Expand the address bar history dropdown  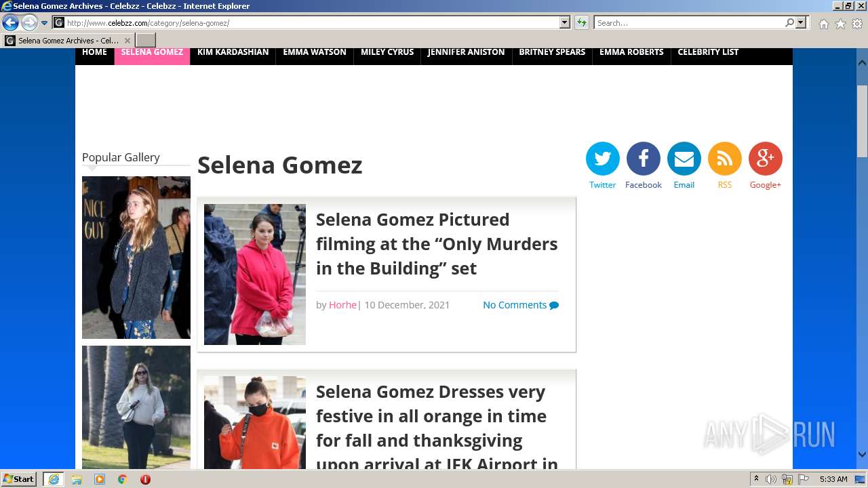point(565,23)
